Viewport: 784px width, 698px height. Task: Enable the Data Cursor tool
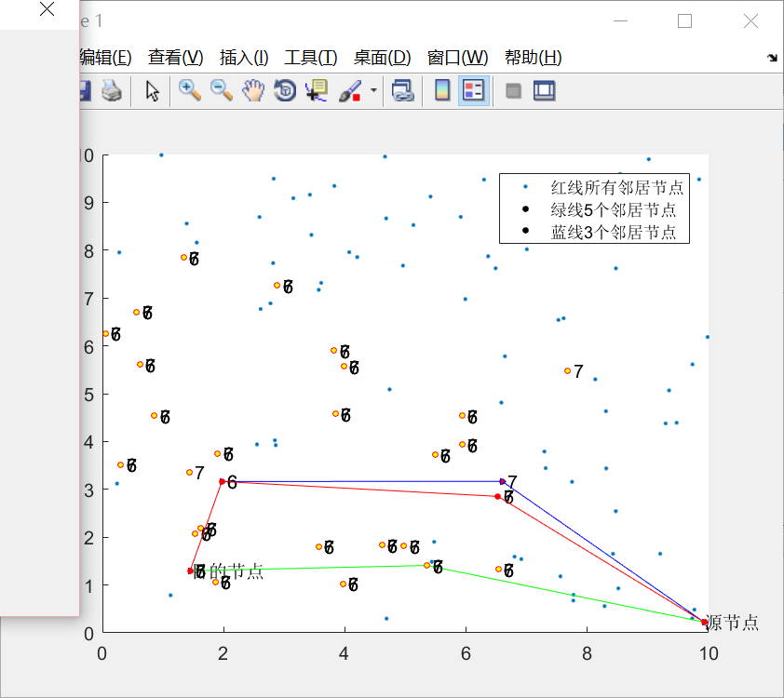[317, 90]
